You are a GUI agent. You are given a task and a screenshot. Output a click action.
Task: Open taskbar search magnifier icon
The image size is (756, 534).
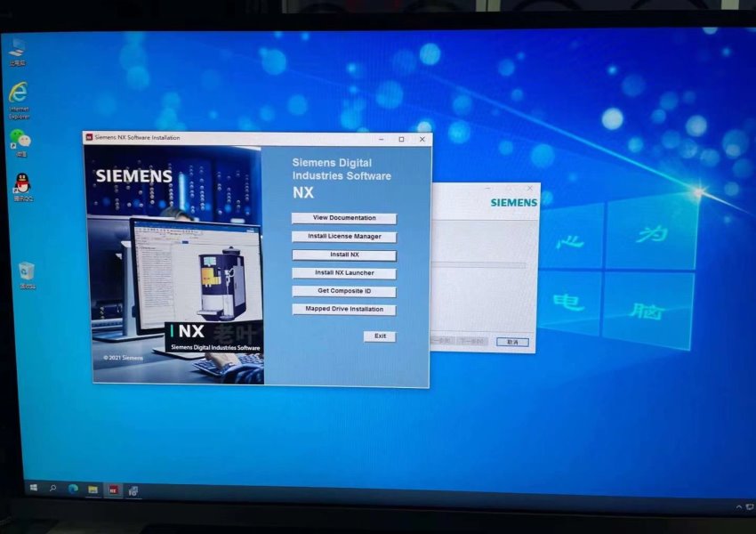click(x=53, y=489)
